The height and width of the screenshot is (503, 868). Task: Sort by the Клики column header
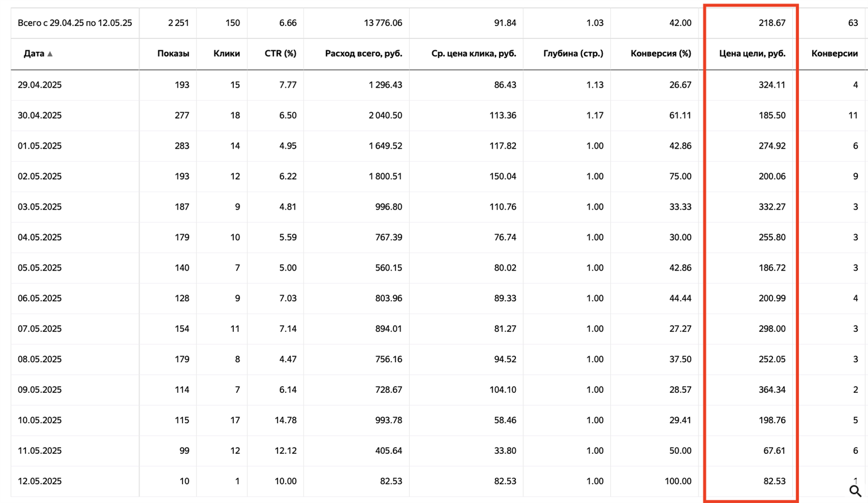(x=227, y=54)
